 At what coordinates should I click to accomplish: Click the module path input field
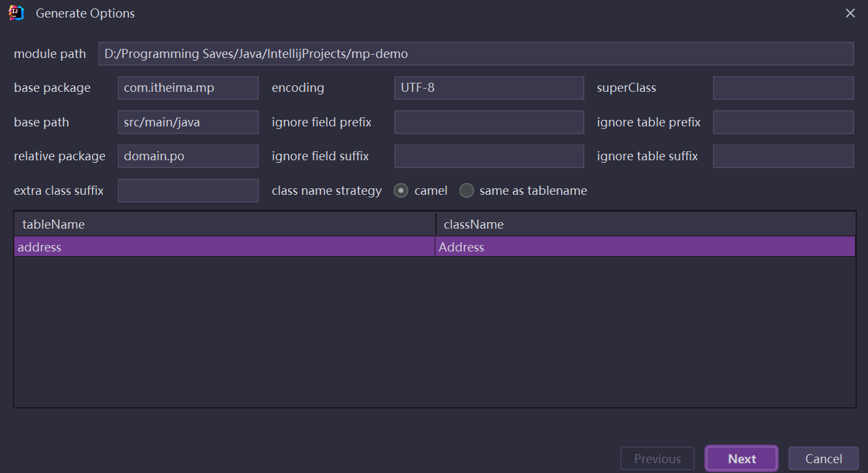476,54
